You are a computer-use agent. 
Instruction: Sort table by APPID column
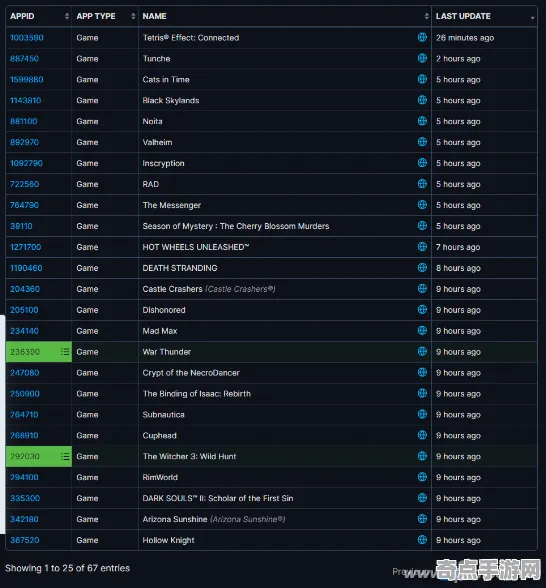[38, 16]
